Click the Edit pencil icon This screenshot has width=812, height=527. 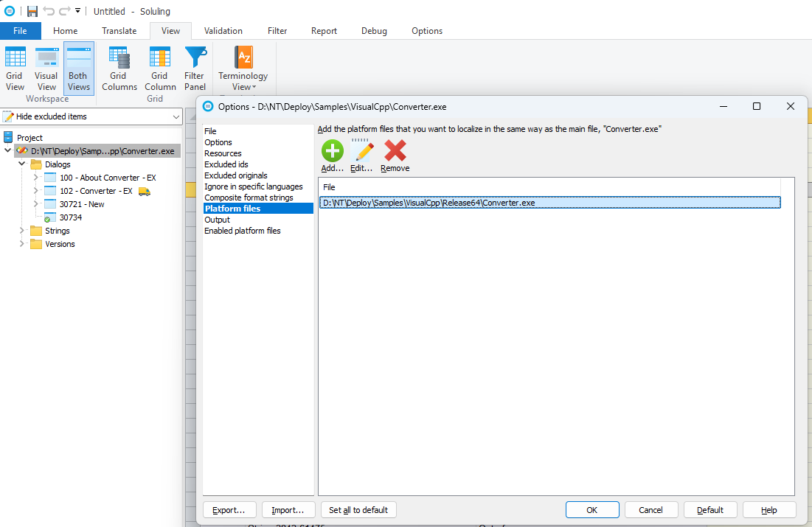click(x=362, y=151)
